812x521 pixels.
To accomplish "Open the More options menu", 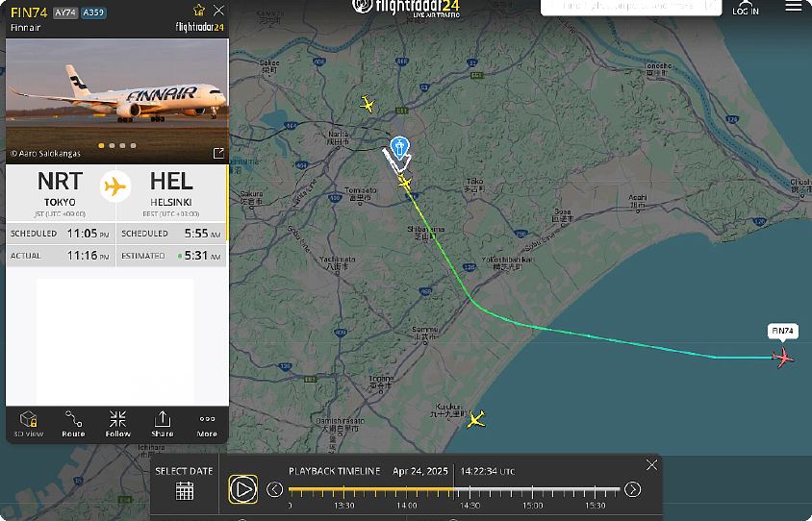I will coord(207,424).
